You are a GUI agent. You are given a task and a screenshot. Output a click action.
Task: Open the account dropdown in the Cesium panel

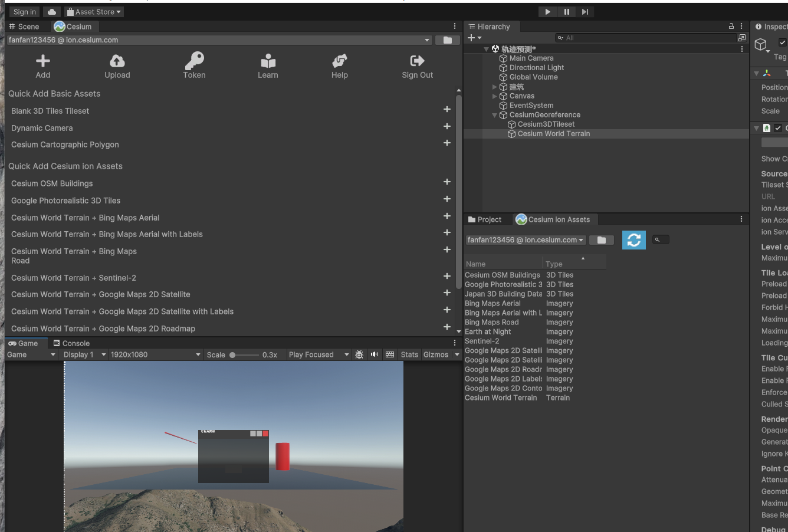pyautogui.click(x=219, y=40)
